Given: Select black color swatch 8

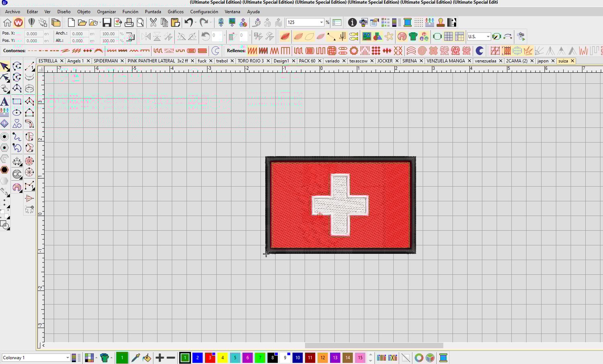Looking at the screenshot, I should [273, 358].
